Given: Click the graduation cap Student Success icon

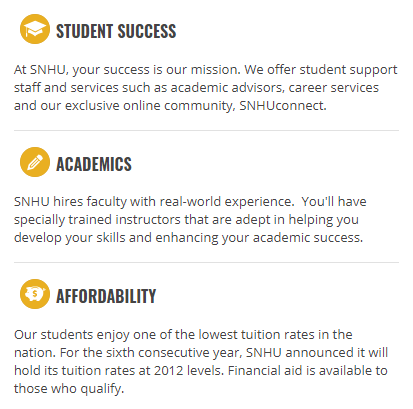Looking at the screenshot, I should pyautogui.click(x=35, y=29).
